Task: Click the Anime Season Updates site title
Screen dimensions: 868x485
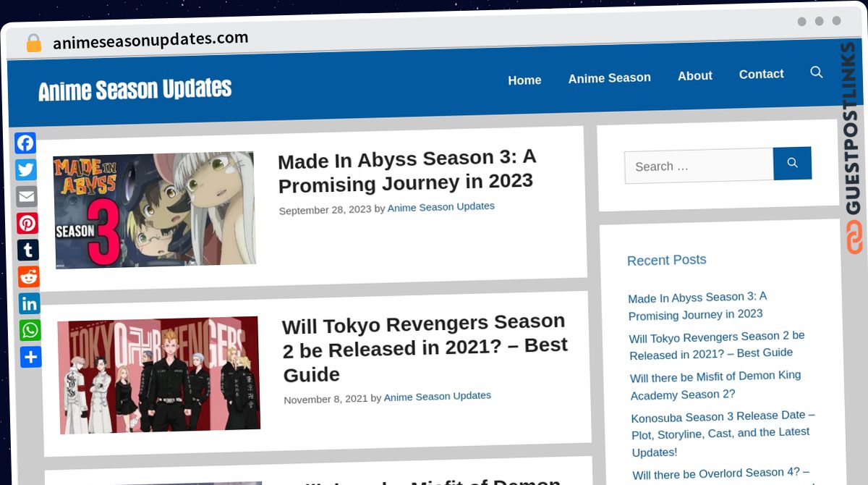Action: click(135, 90)
